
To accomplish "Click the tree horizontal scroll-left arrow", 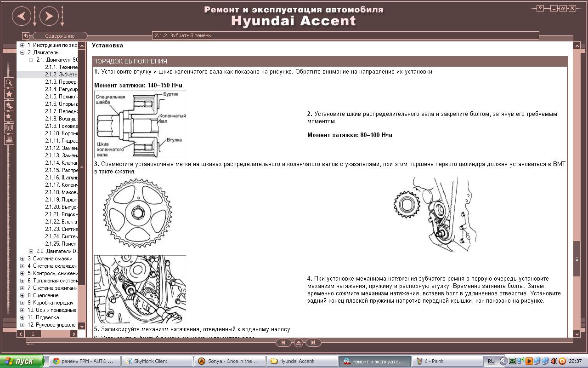I will pyautogui.click(x=21, y=334).
